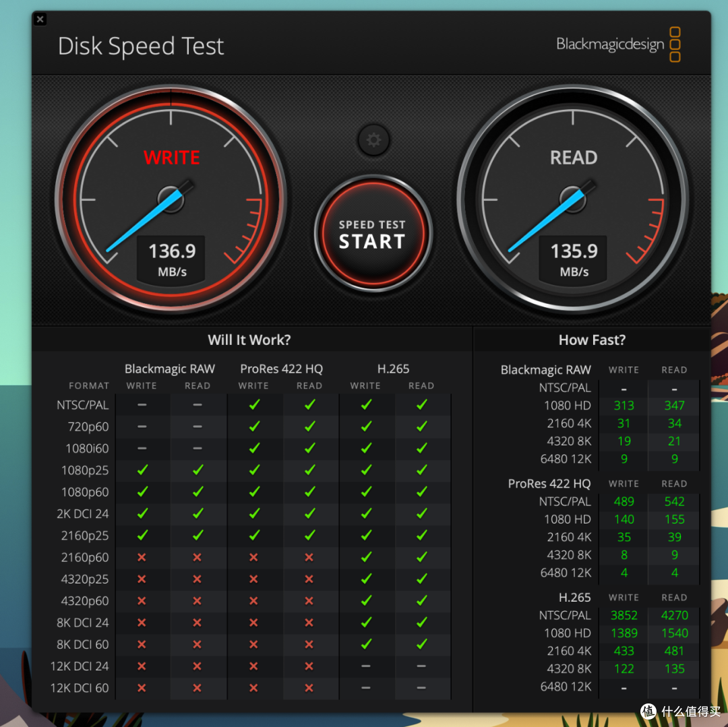The height and width of the screenshot is (727, 728).
Task: Click ProRes 422 HQ 1080 HD write value 140
Action: point(624,519)
